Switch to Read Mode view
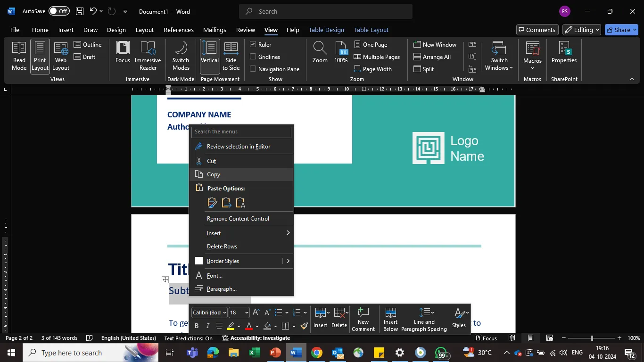This screenshot has width=644, height=362. click(x=19, y=56)
